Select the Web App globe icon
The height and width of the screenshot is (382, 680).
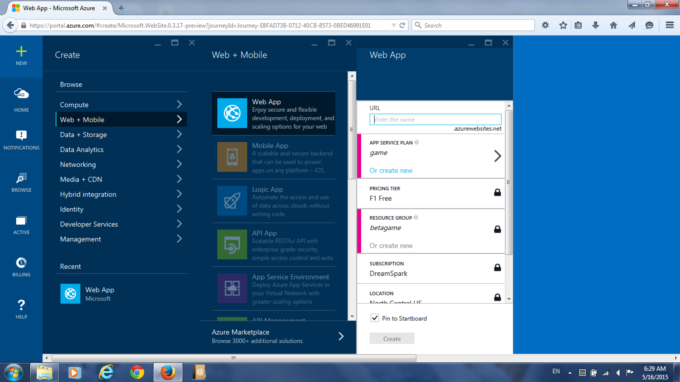[232, 113]
